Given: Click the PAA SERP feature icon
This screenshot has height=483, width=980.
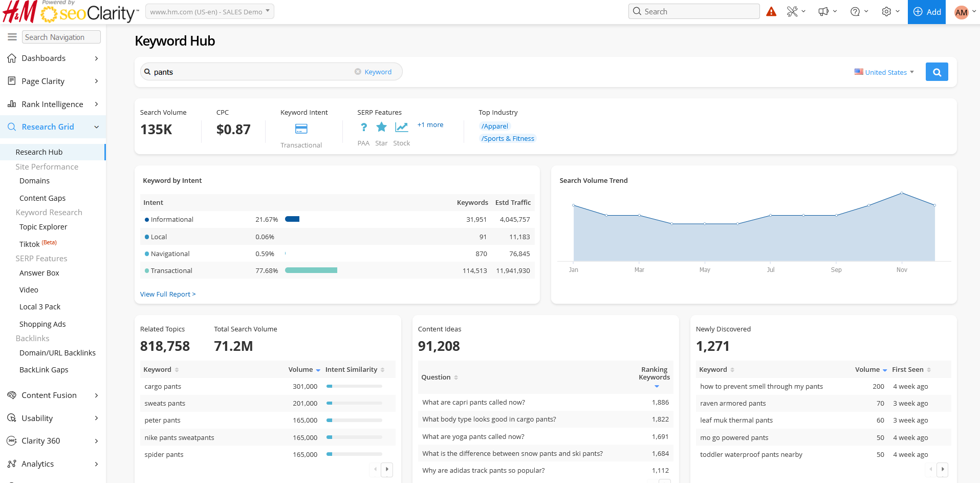Looking at the screenshot, I should [x=363, y=128].
